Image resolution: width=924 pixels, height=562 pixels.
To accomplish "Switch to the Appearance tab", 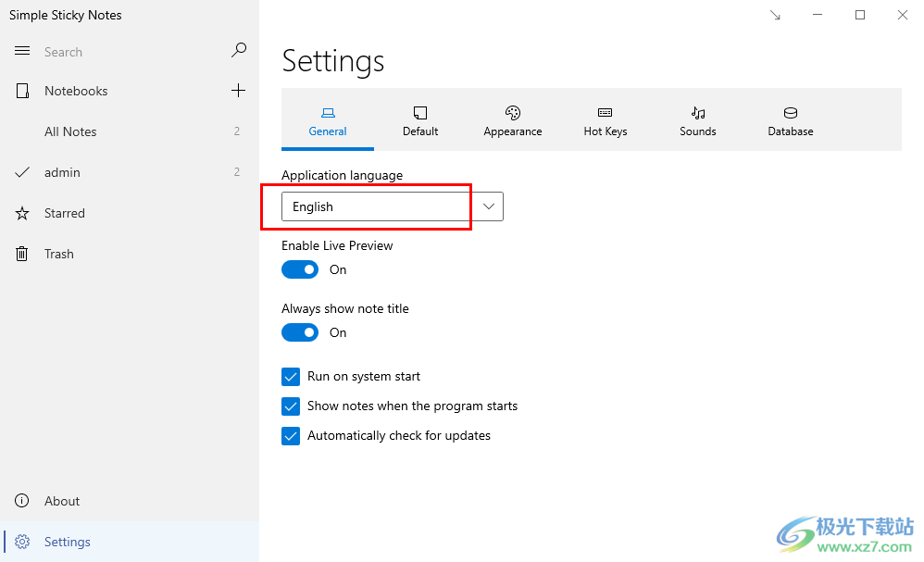I will pos(513,120).
